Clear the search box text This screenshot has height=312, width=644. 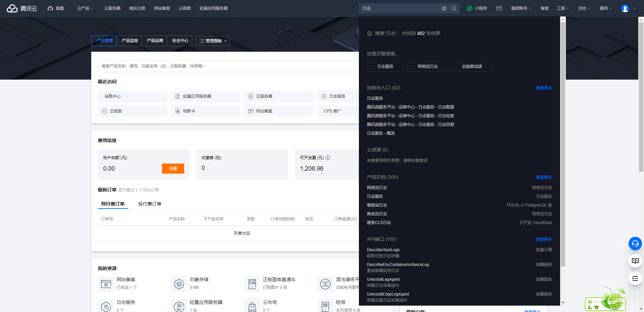point(444,8)
